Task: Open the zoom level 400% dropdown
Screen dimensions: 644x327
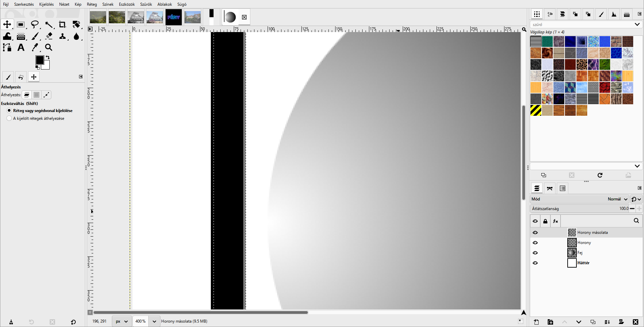Action: [154, 321]
